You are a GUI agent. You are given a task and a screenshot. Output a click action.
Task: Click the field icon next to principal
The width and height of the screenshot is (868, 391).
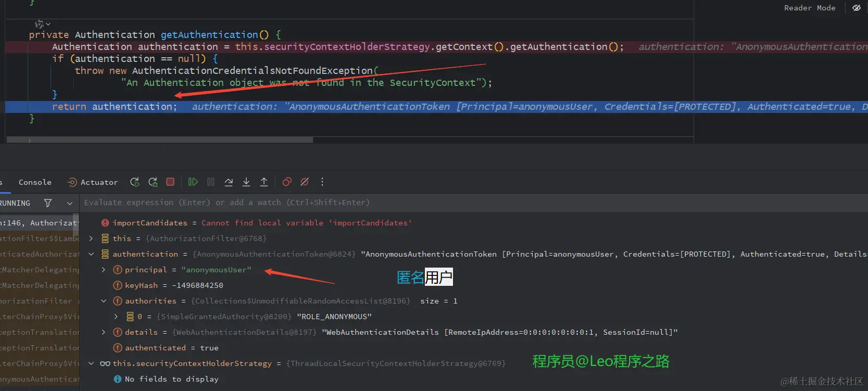(x=118, y=270)
